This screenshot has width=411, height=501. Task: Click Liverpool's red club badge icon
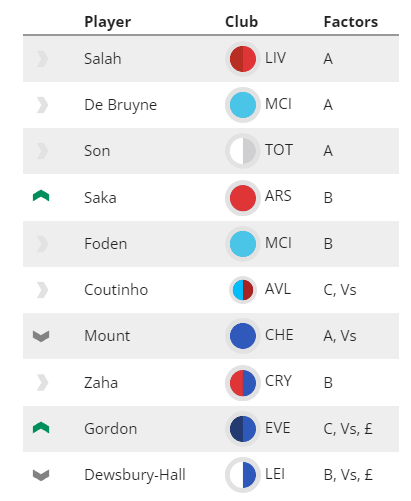tap(243, 59)
